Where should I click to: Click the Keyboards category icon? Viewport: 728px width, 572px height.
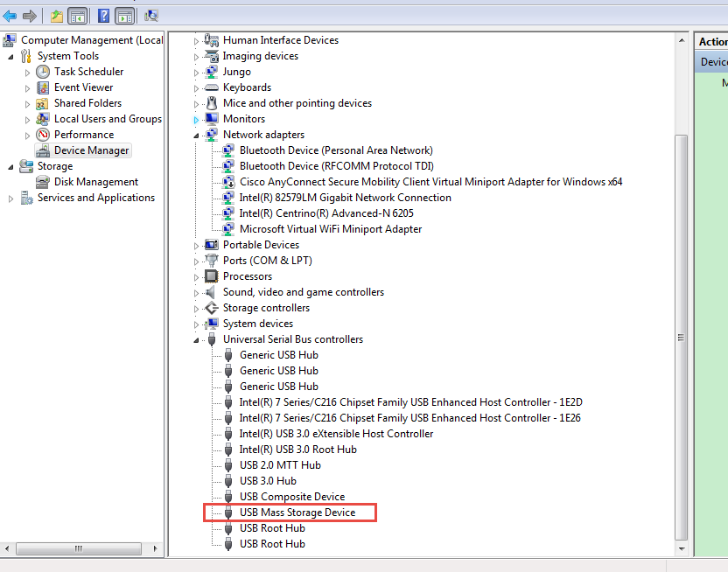pos(212,87)
